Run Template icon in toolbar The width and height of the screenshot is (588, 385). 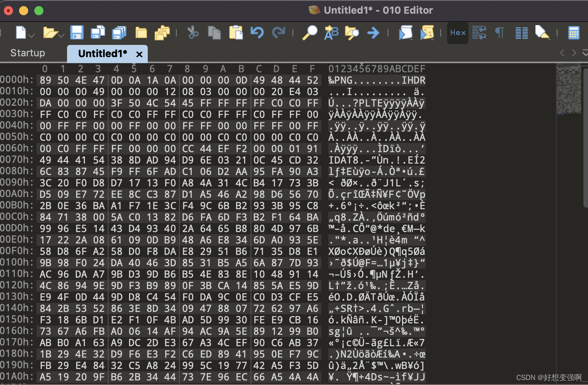point(427,33)
